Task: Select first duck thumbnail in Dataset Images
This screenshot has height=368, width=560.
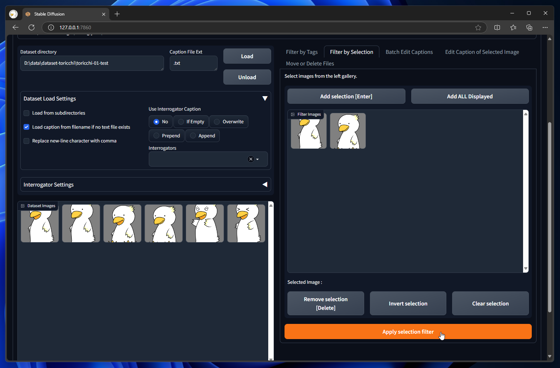Action: click(40, 223)
